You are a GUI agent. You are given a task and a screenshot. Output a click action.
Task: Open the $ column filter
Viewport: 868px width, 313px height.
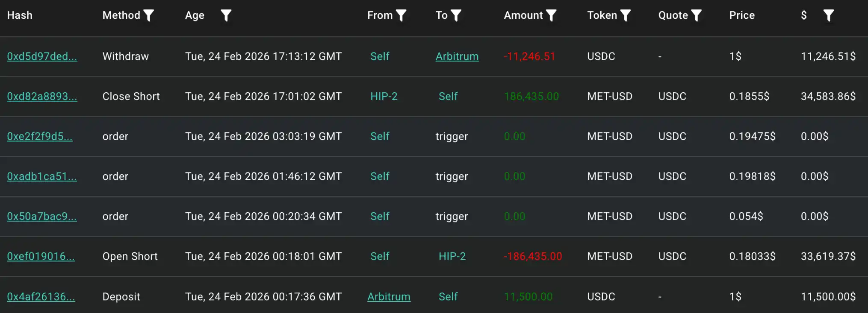pos(829,15)
